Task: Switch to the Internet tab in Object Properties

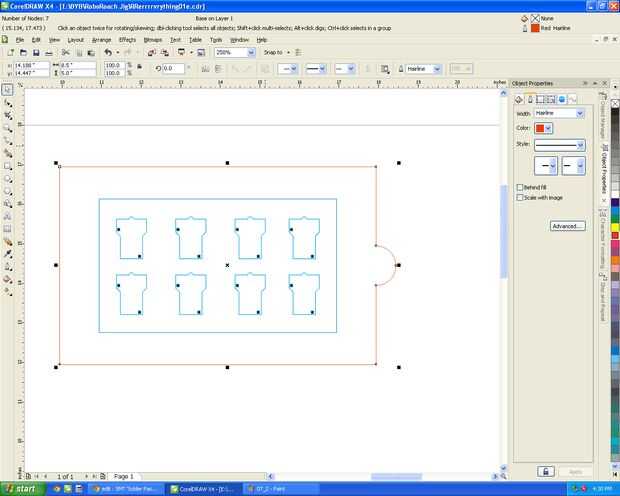Action: pos(562,100)
